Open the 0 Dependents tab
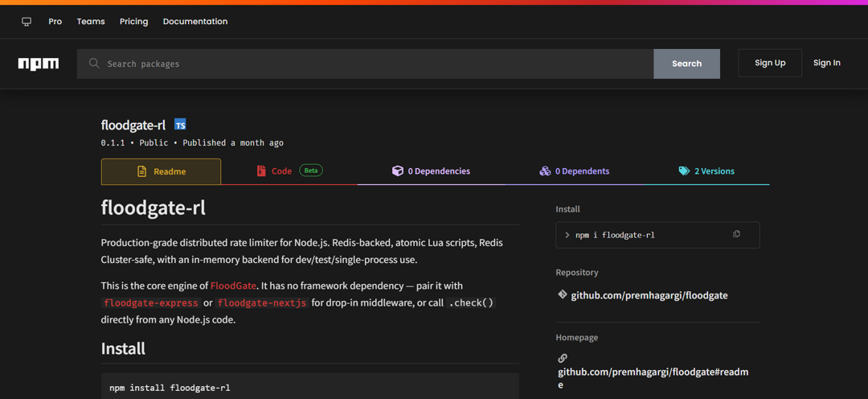This screenshot has width=868, height=399. (x=574, y=171)
